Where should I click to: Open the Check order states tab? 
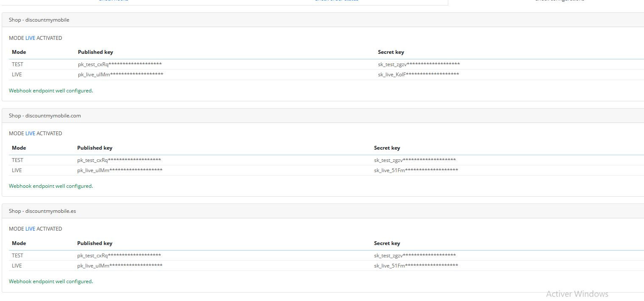[x=336, y=1]
